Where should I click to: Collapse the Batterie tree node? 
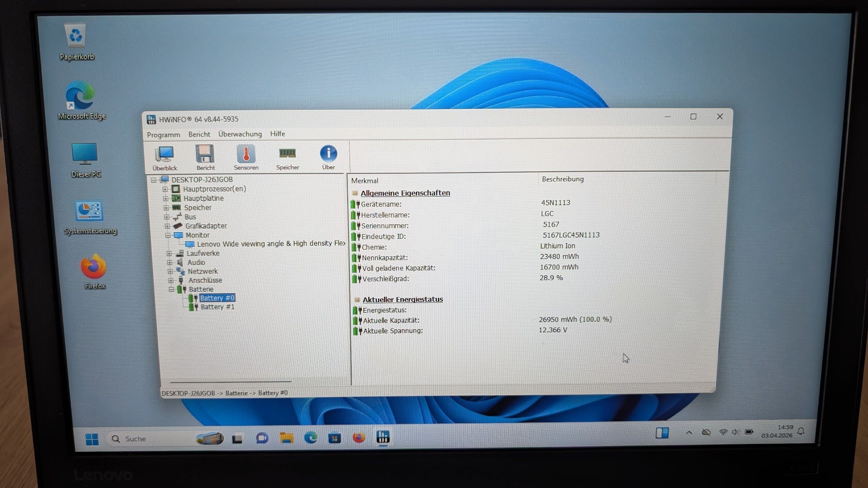point(171,290)
